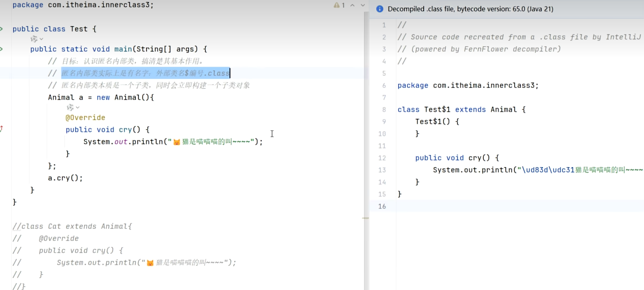
Task: Click variable "a" in Animal a declaration
Action: 81,97
